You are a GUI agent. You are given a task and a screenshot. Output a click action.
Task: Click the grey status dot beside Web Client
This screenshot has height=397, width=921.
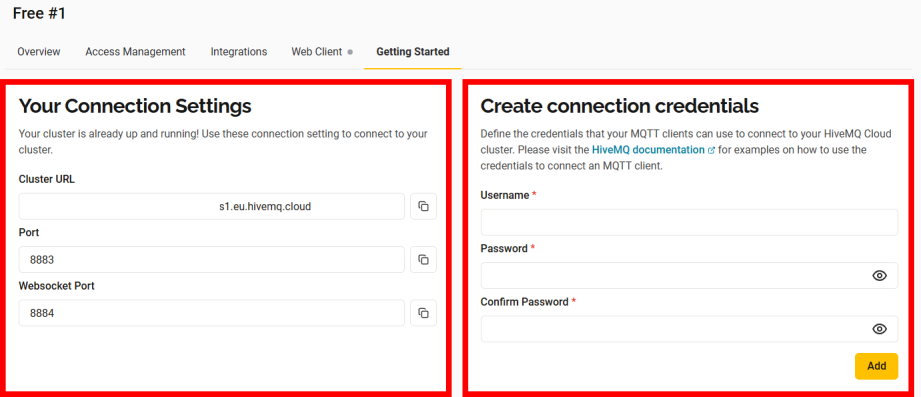point(350,52)
